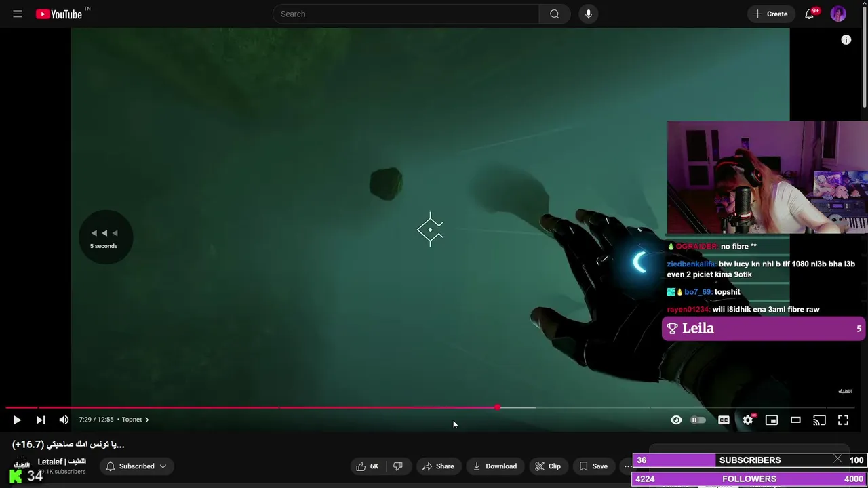Click the video title text

[x=68, y=445]
